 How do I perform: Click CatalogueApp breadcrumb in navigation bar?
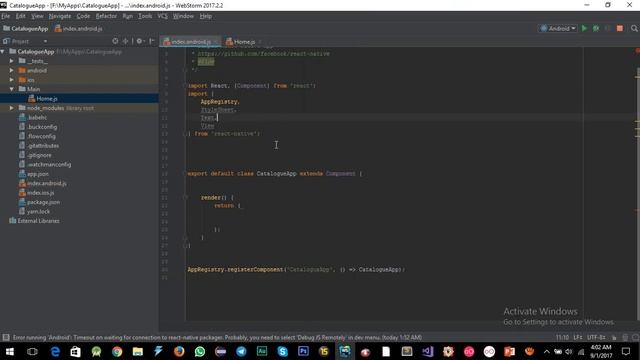click(26, 29)
